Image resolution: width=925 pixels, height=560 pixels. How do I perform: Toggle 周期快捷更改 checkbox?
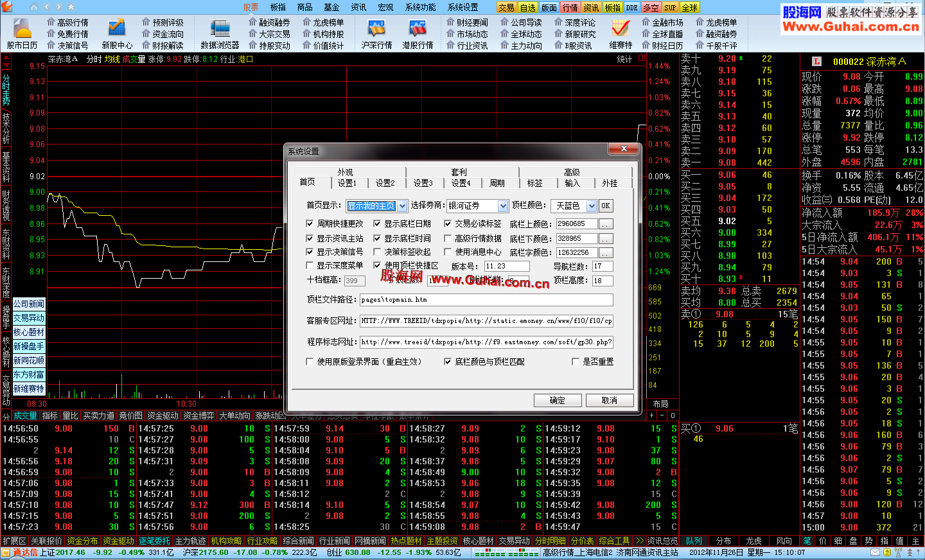[x=310, y=224]
